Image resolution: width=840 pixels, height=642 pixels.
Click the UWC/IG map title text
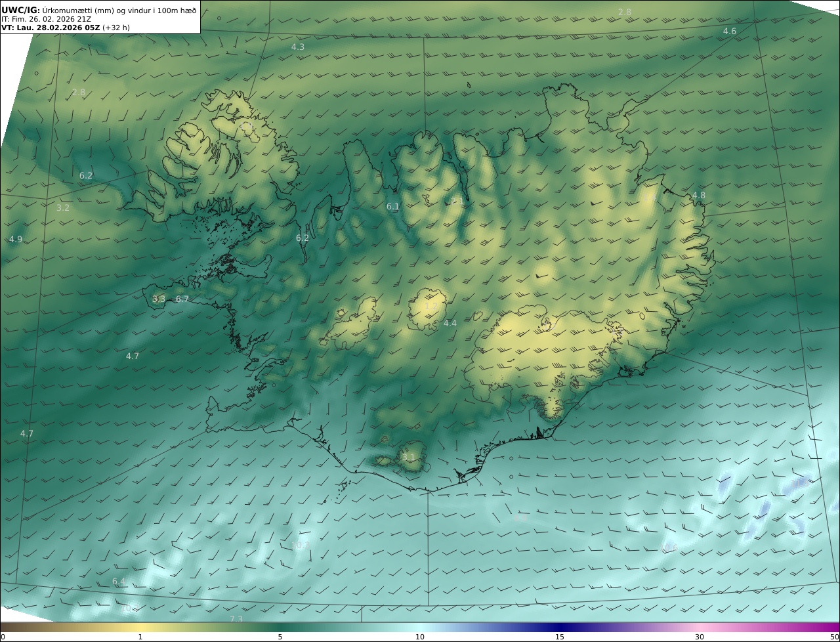pyautogui.click(x=99, y=10)
